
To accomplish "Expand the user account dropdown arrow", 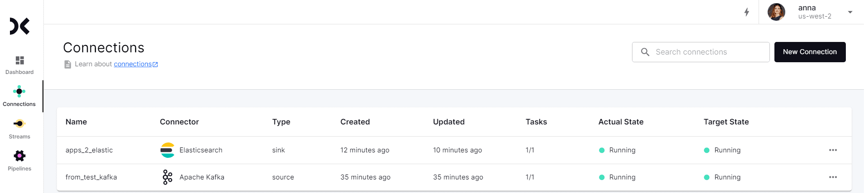I will (850, 12).
